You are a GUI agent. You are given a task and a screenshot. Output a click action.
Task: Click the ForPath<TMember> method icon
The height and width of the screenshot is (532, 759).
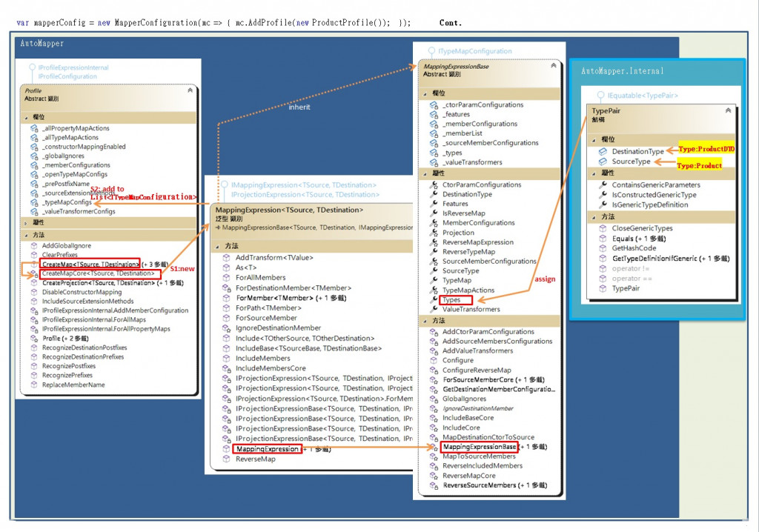point(226,308)
